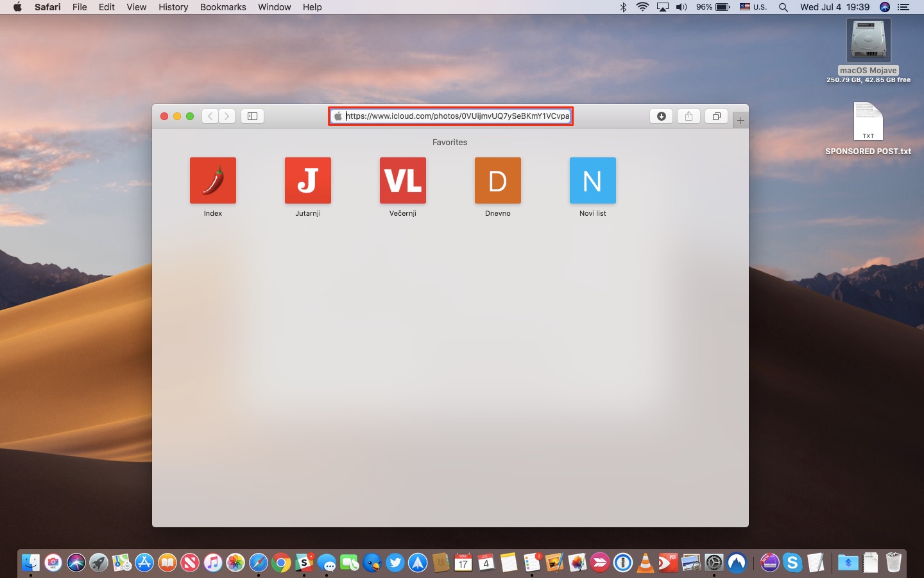Open 1Password from the Dock
Viewport: 924px width, 578px height.
pyautogui.click(x=622, y=563)
